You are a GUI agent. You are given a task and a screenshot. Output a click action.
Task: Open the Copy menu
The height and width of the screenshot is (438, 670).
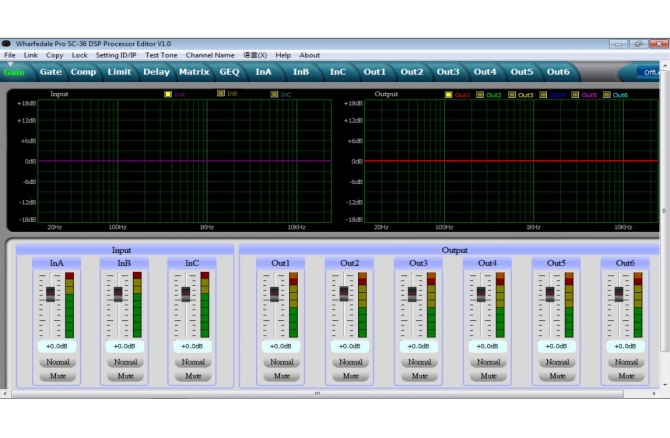(x=54, y=55)
